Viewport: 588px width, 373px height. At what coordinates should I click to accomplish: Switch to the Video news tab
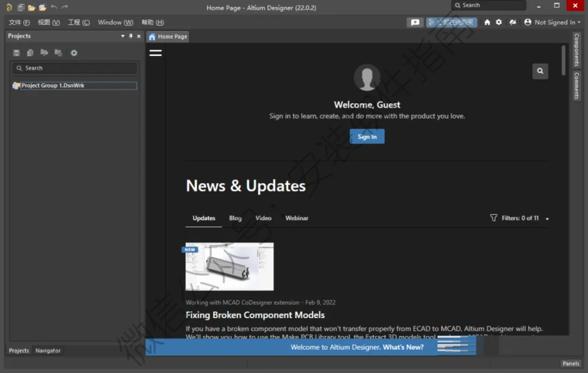pos(264,218)
